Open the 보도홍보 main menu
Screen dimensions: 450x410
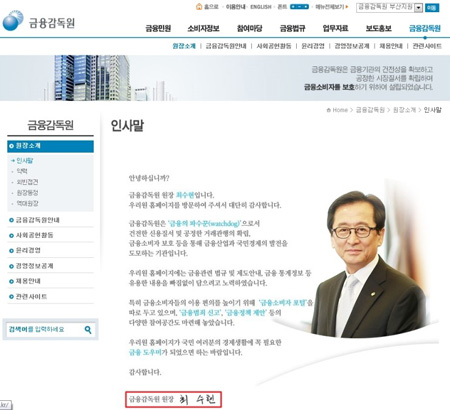[378, 28]
